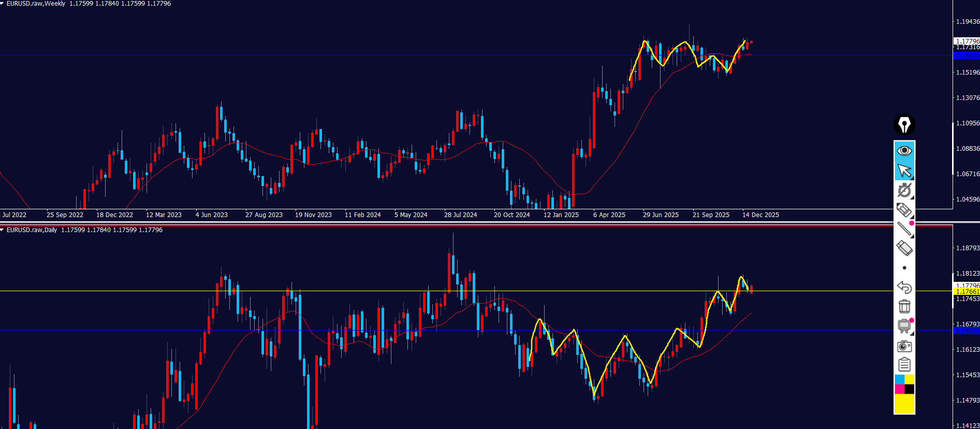The image size is (980, 429).
Task: Pick the cyan color swatch
Action: pos(899,380)
